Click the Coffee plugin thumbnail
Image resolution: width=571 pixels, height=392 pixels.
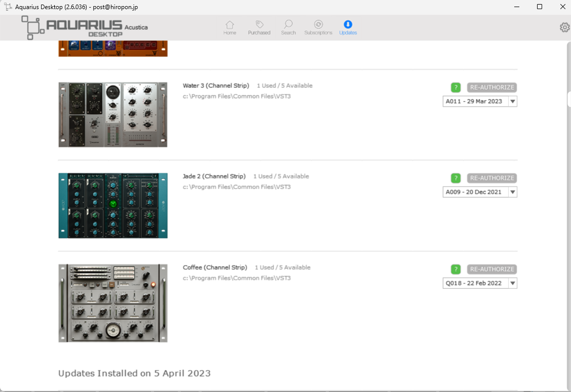pyautogui.click(x=113, y=303)
